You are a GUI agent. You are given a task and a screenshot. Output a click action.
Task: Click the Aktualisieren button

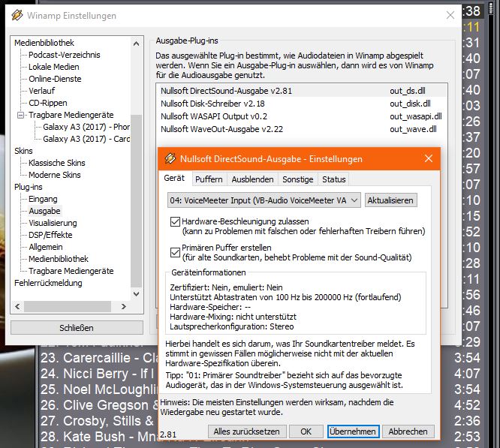tap(390, 200)
